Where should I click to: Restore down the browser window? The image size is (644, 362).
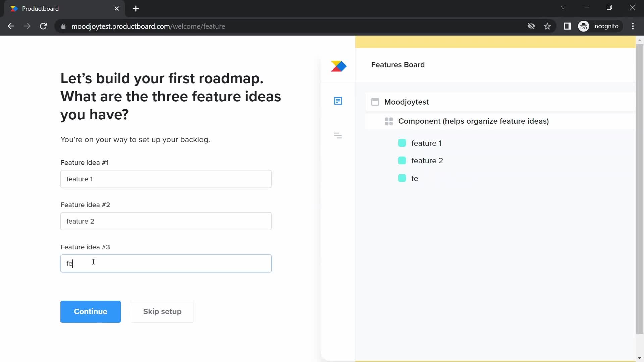pyautogui.click(x=609, y=7)
